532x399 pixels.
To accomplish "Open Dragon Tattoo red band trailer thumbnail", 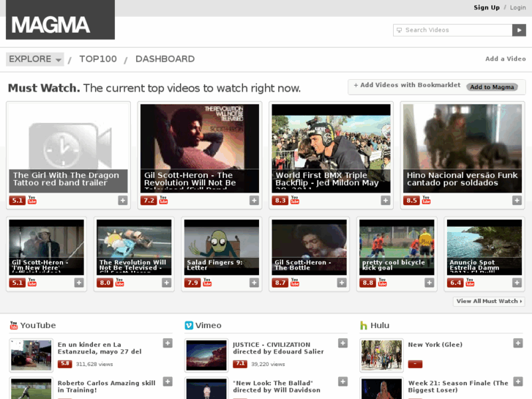I will point(68,149).
